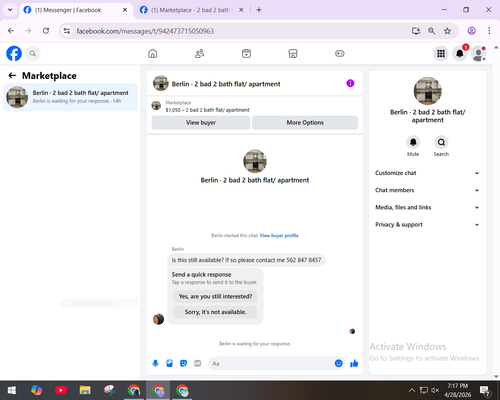View site information icon in address bar
Screen dimensions: 500x400
[67, 31]
